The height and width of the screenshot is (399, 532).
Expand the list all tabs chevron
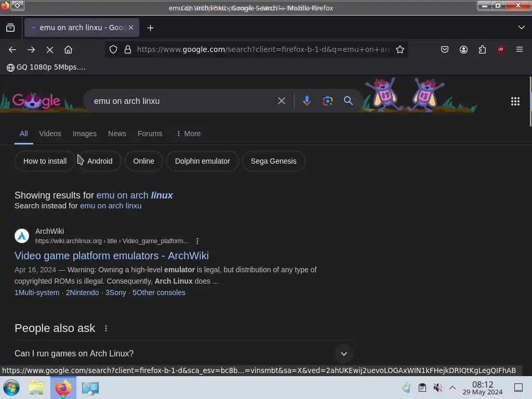pyautogui.click(x=522, y=28)
